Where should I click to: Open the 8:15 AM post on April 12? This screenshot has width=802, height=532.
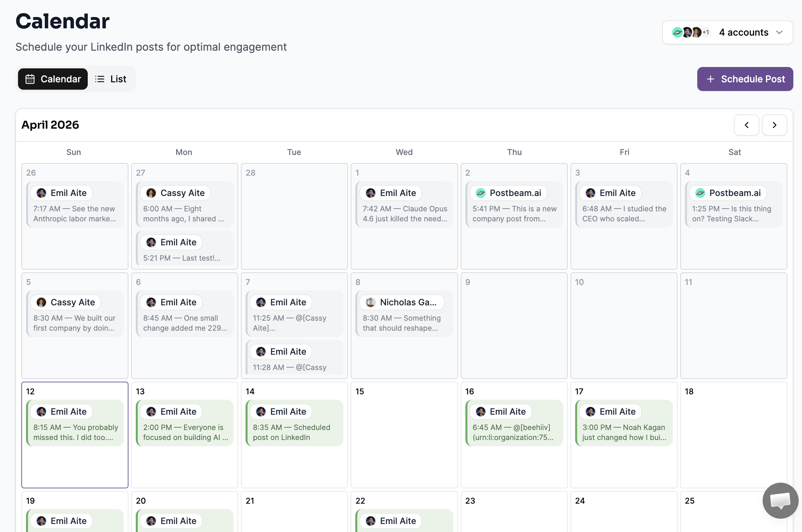click(x=75, y=432)
